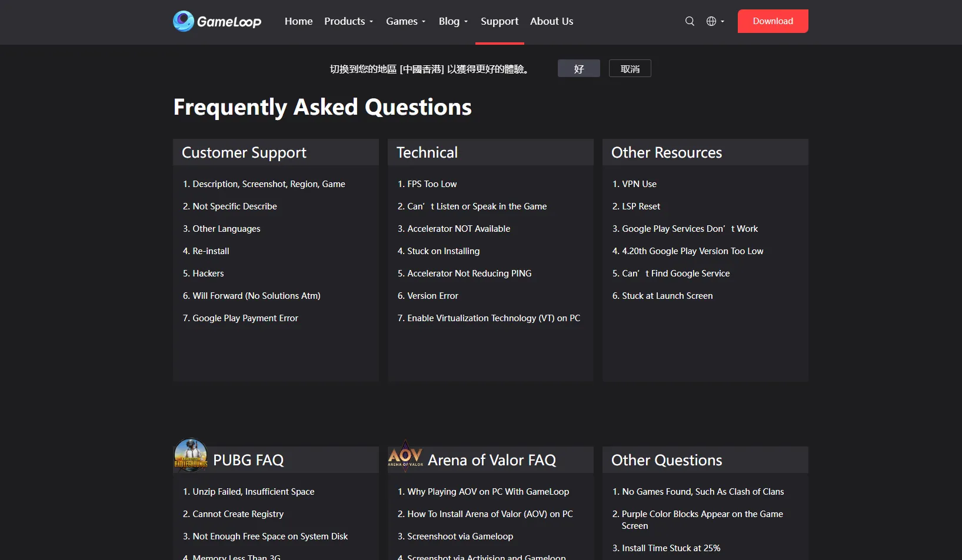Open 'Not Enough Free Space on System Disk'
This screenshot has height=560, width=962.
pyautogui.click(x=265, y=536)
